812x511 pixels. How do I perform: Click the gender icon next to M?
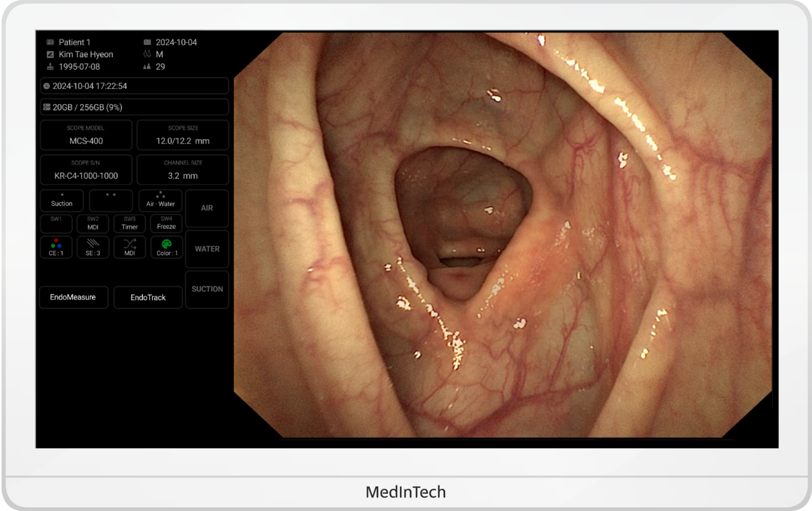coord(147,55)
